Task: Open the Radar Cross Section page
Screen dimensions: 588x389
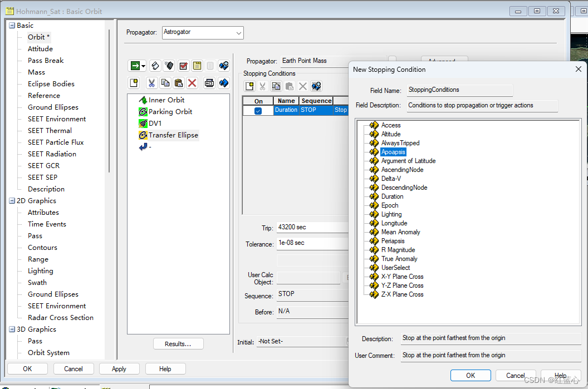Action: click(x=60, y=318)
